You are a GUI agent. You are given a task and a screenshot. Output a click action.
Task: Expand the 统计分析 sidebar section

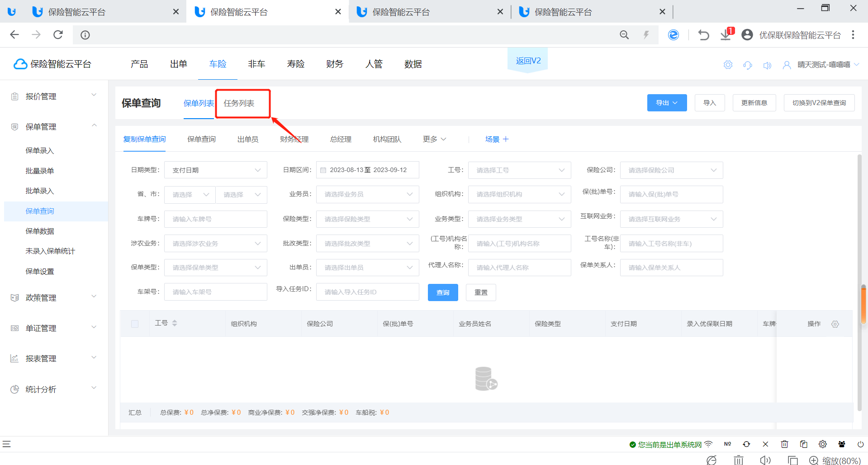click(54, 389)
